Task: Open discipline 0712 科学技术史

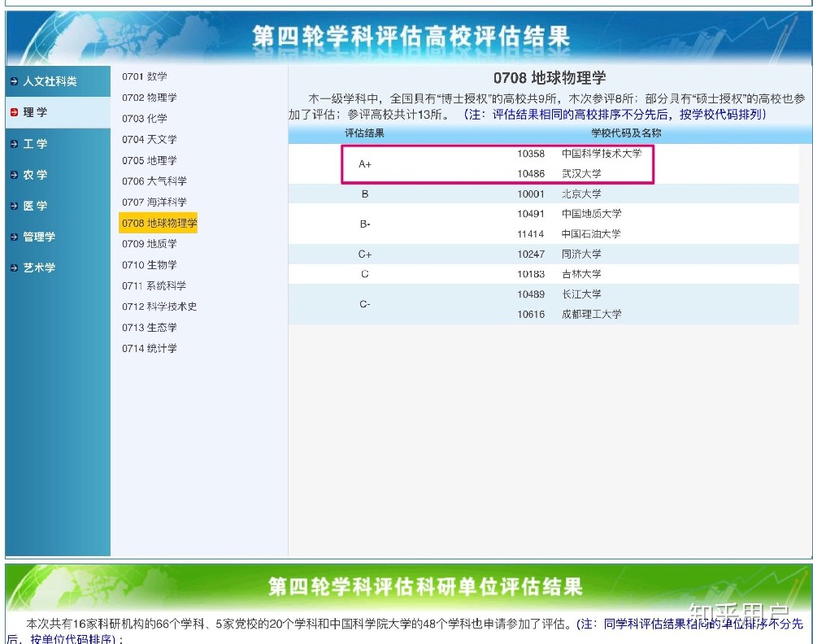Action: (159, 307)
